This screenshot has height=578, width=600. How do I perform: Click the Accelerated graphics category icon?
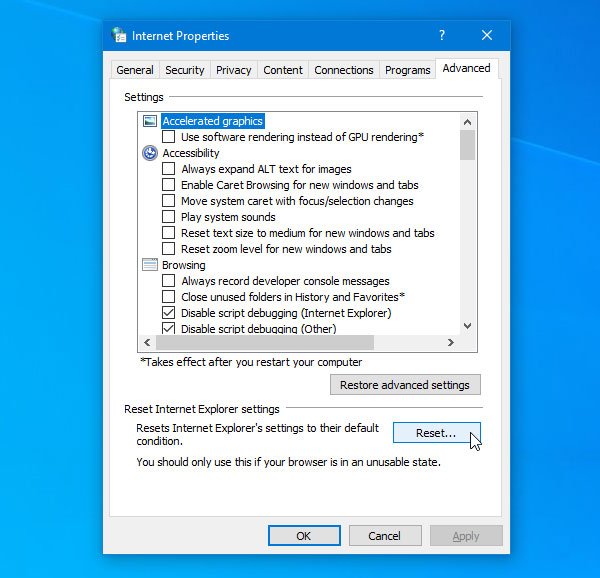tap(150, 121)
